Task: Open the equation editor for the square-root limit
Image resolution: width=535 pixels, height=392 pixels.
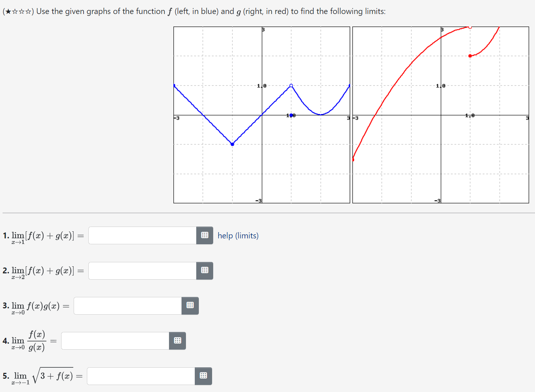Action: pyautogui.click(x=203, y=376)
